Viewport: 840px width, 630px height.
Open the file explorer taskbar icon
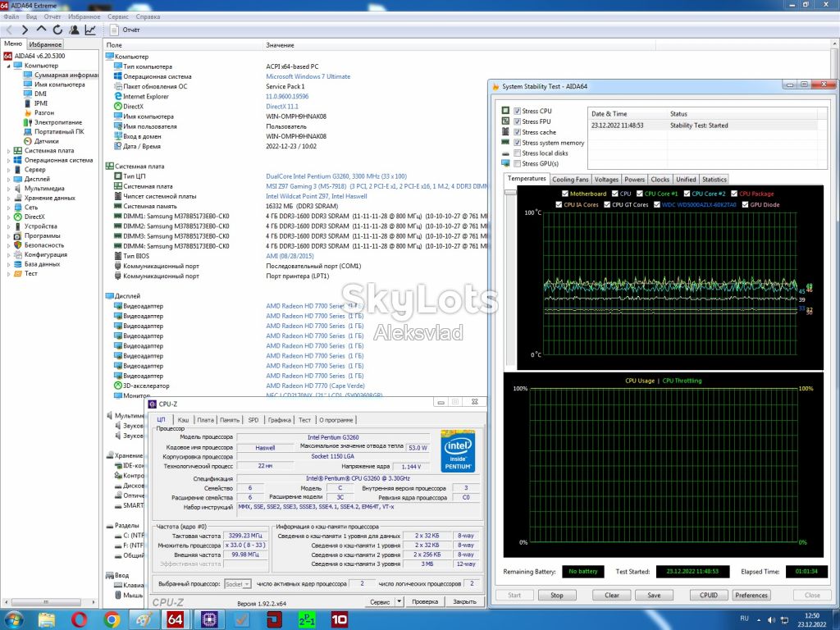coord(47,620)
